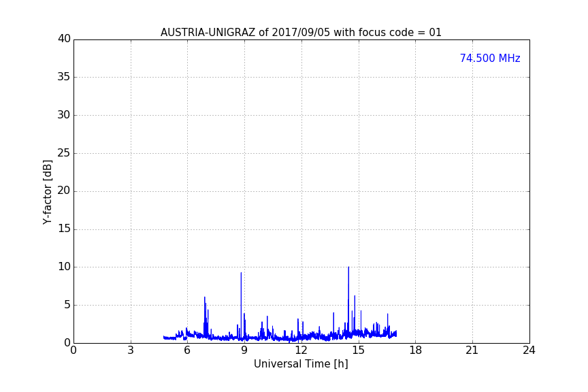Image resolution: width=588 pixels, height=392 pixels.
Task: Click the y-axis tick label '35'
Action: pos(64,77)
